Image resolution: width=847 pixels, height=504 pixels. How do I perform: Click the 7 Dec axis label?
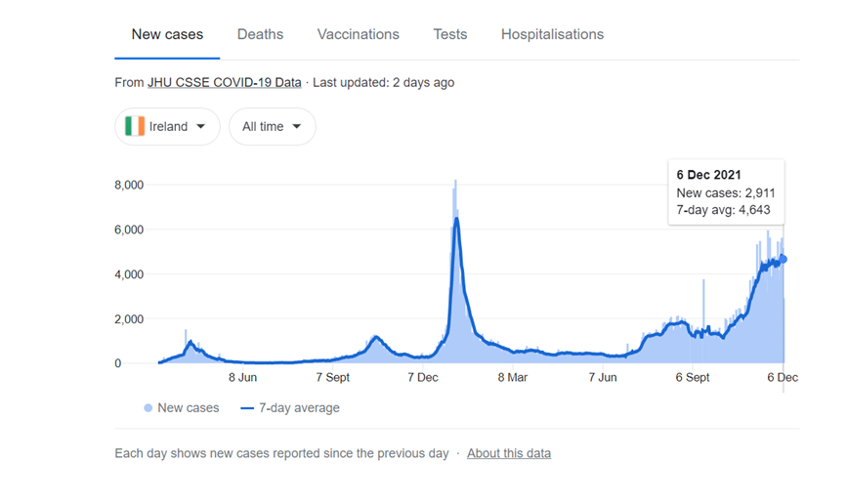tap(423, 377)
